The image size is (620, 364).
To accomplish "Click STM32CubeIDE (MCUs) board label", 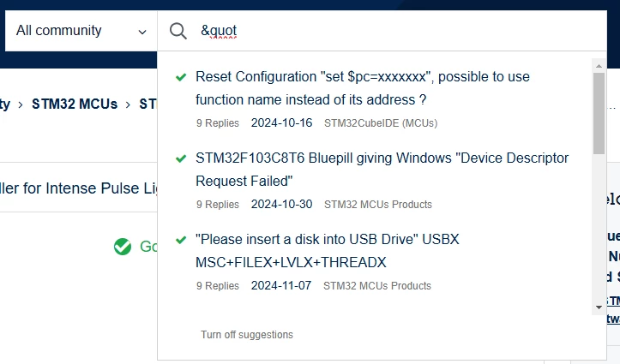I will click(x=381, y=123).
